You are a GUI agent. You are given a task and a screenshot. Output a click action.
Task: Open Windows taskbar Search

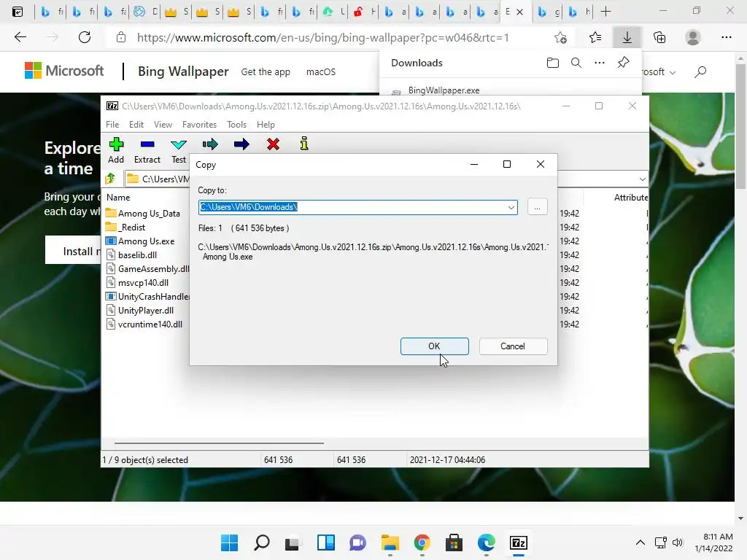262,542
